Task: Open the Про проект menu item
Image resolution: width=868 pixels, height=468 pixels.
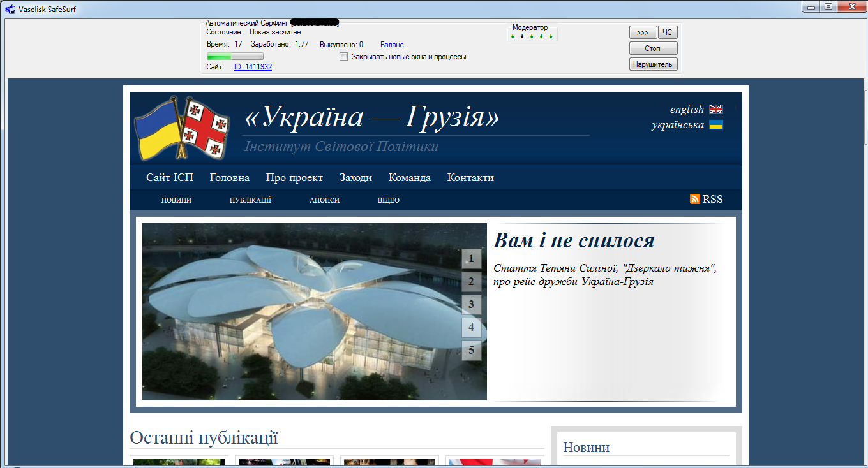Action: pos(294,177)
